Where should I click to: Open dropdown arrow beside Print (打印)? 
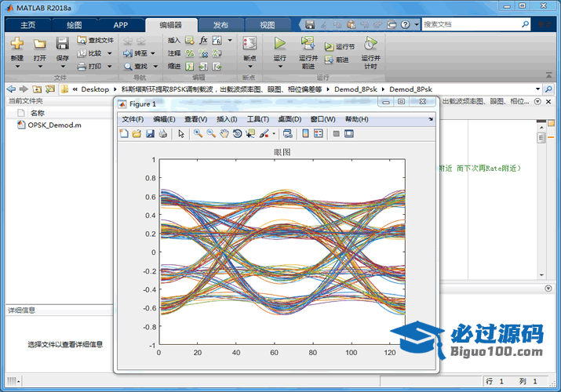(110, 66)
